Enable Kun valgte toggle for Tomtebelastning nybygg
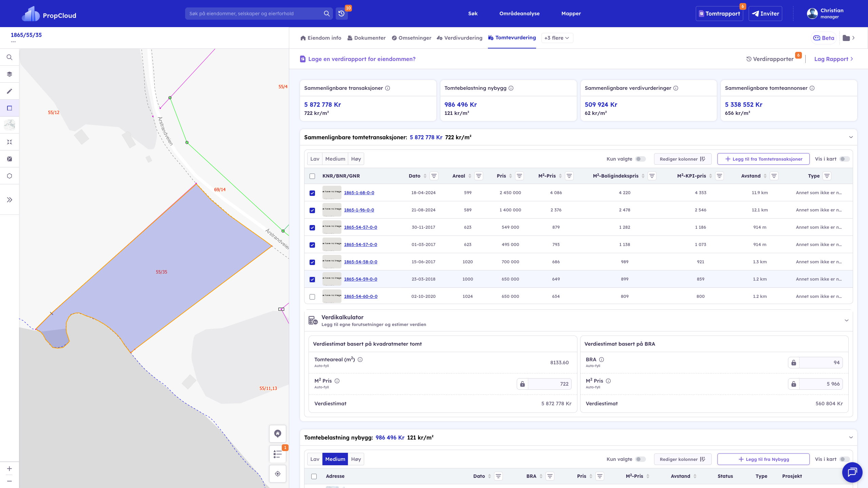868x488 pixels. pyautogui.click(x=640, y=459)
